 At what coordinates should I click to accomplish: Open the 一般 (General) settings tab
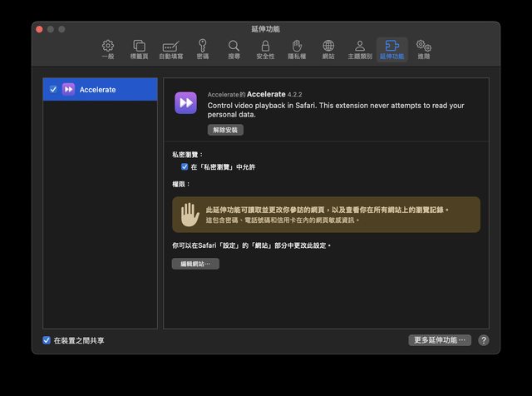click(x=108, y=50)
